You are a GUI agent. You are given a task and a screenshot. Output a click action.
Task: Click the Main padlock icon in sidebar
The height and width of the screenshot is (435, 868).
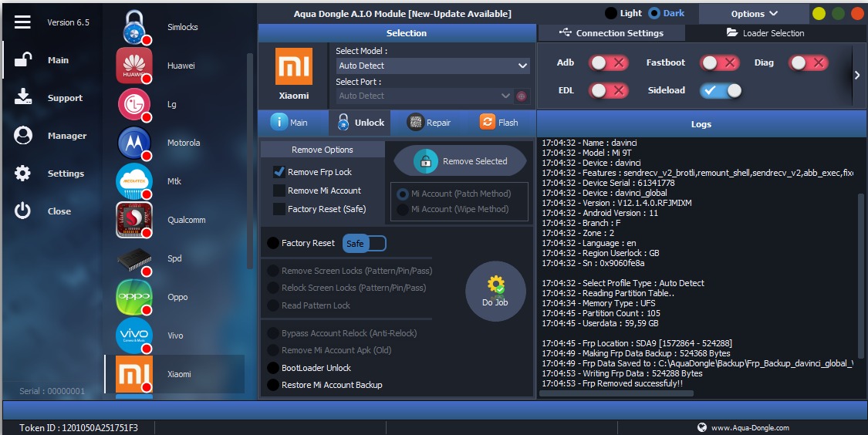[x=22, y=59]
